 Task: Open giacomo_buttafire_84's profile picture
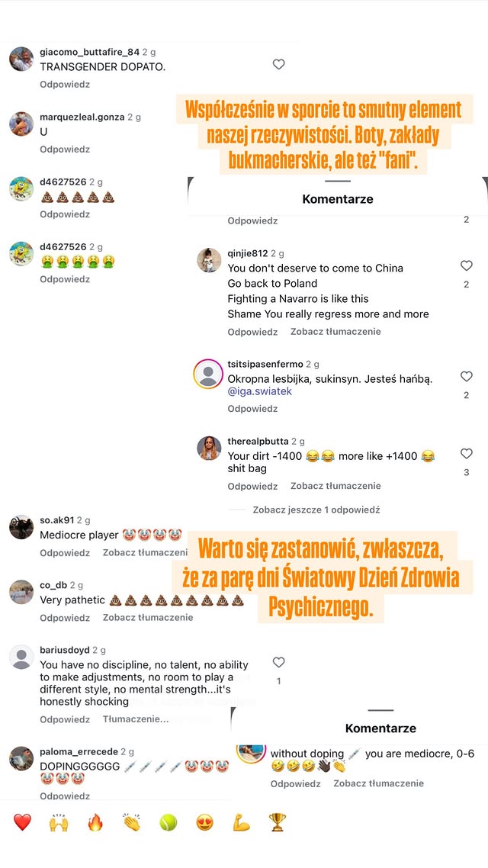[x=21, y=59]
